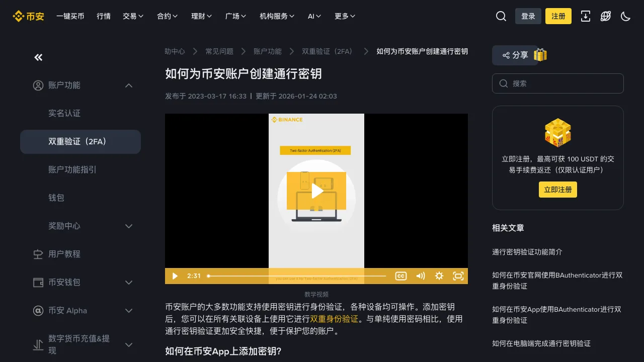The height and width of the screenshot is (362, 644).
Task: Open the search magnifier icon in header
Action: click(x=501, y=16)
